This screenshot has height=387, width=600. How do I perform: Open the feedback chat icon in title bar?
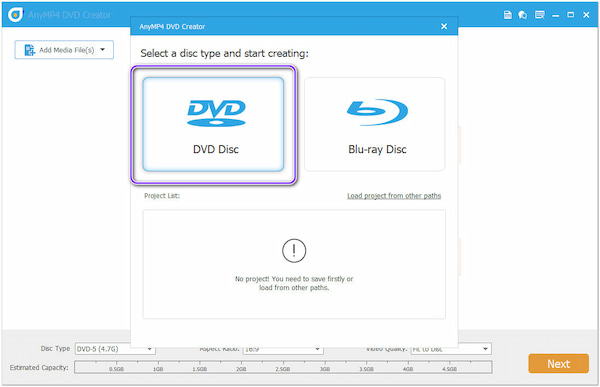coord(523,15)
